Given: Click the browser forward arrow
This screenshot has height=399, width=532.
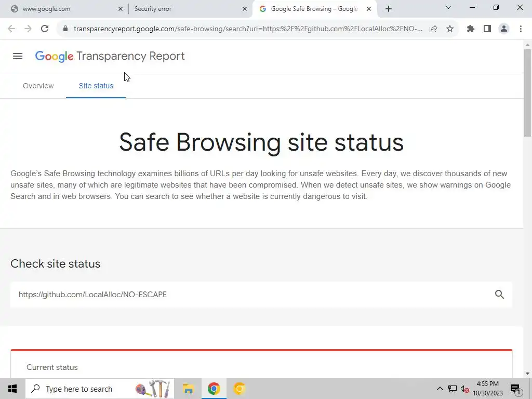Looking at the screenshot, I should point(28,29).
